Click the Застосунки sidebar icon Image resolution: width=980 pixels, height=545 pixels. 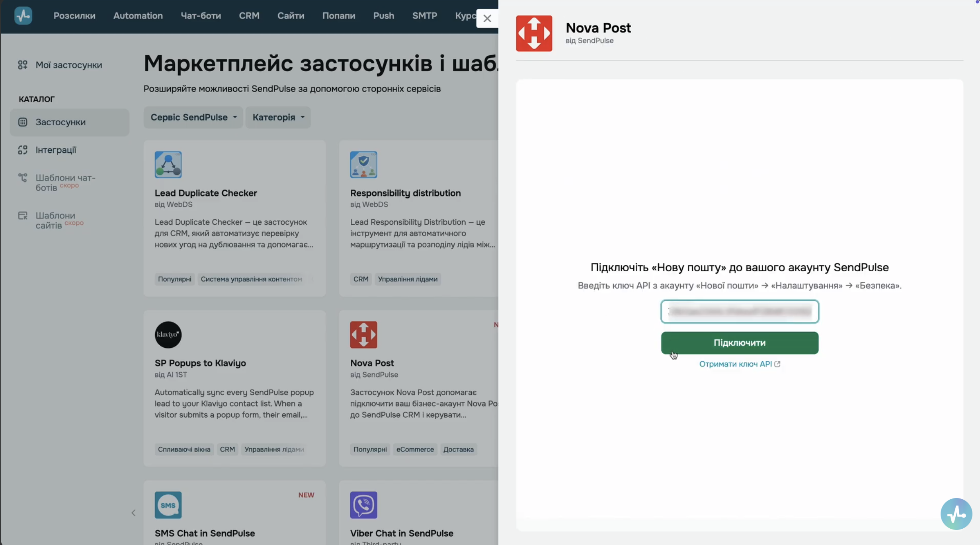(x=23, y=122)
